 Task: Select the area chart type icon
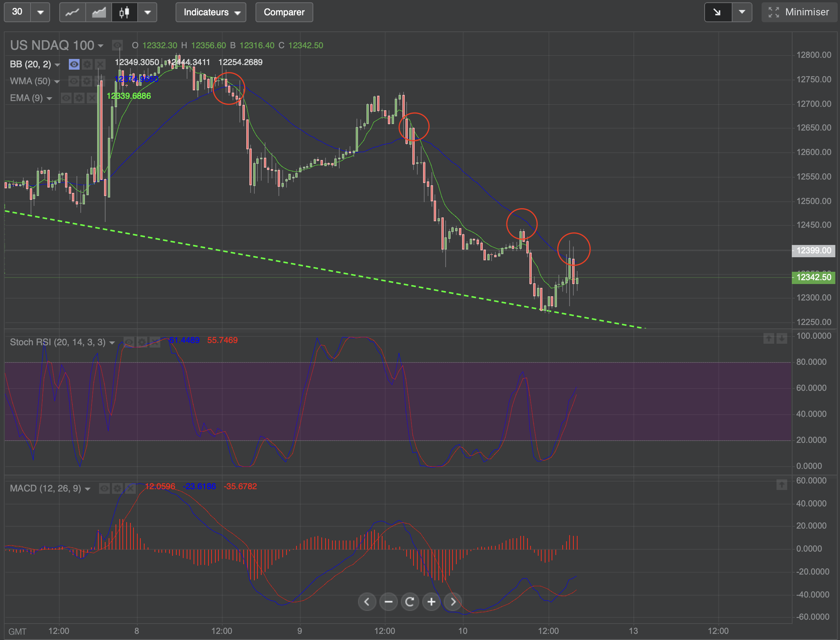[99, 12]
